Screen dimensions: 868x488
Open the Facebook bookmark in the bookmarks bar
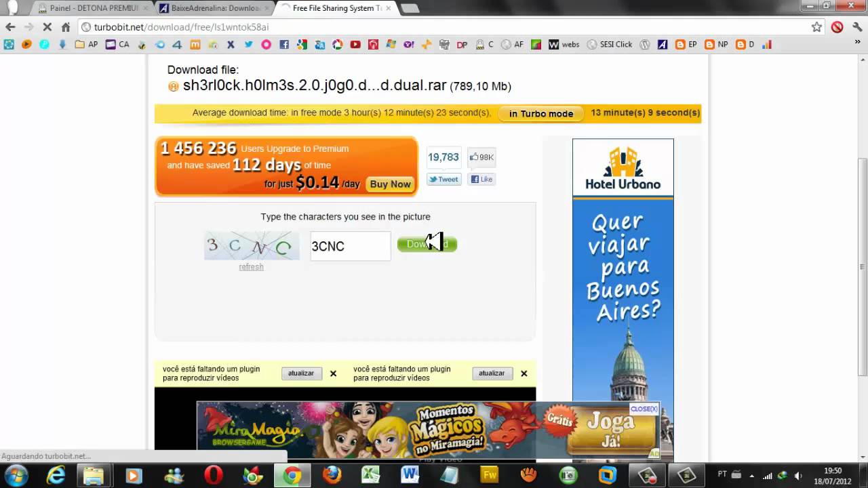tap(284, 45)
